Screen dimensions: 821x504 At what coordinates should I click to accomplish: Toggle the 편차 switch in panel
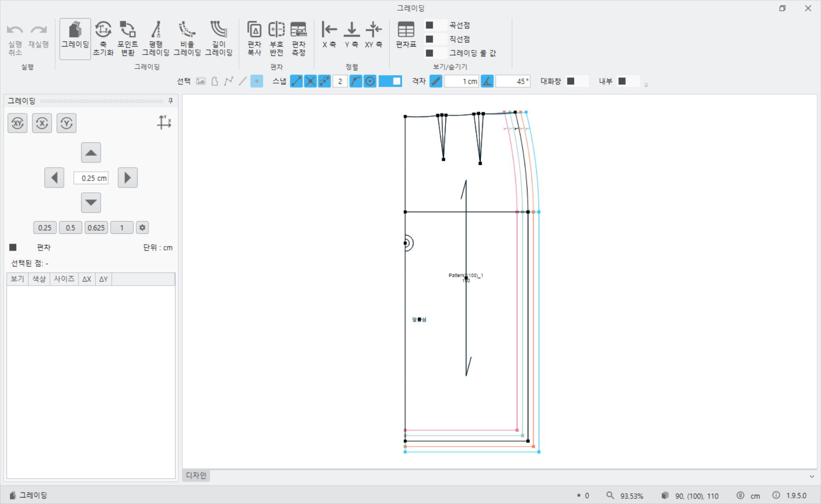coord(19,247)
